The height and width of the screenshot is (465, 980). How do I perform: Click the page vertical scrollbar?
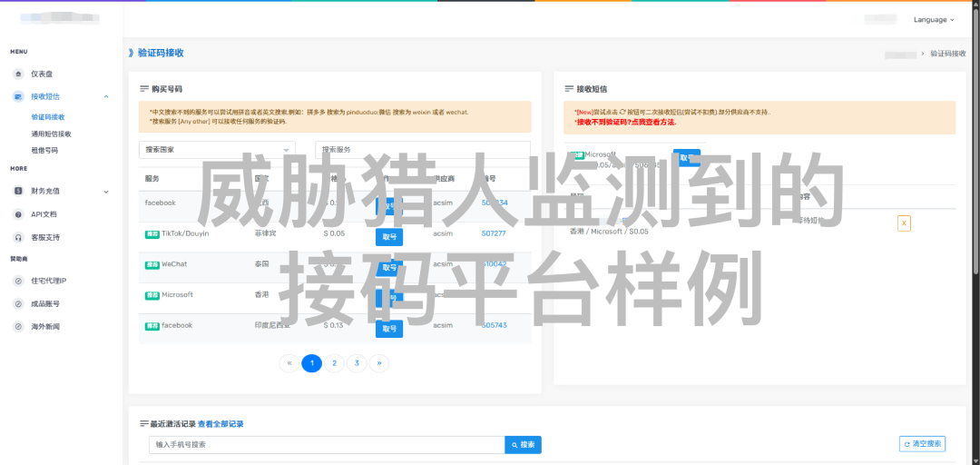975,141
